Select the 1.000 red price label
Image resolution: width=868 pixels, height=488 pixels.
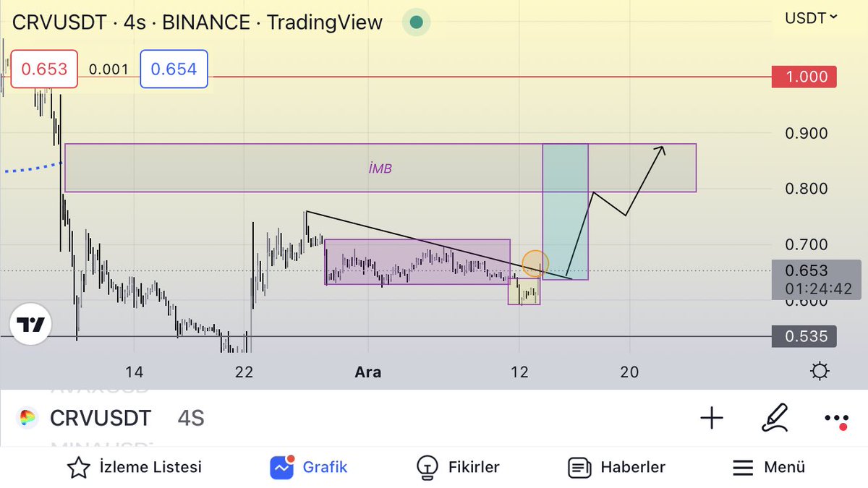tap(804, 77)
